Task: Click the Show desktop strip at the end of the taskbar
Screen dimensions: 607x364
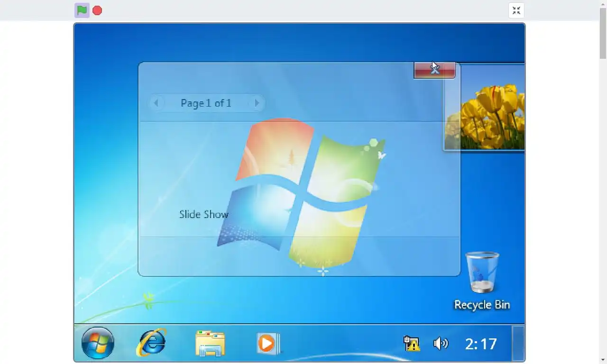Action: pyautogui.click(x=518, y=343)
